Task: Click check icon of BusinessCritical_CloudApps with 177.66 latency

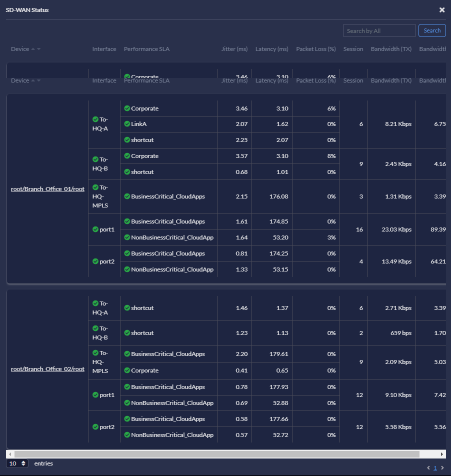Action: (127, 419)
